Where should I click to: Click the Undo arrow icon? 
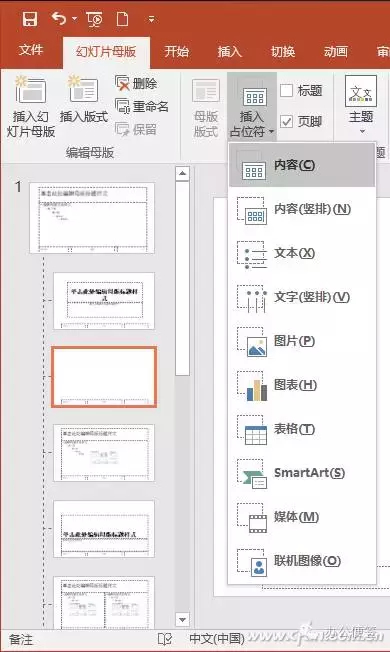coord(59,19)
